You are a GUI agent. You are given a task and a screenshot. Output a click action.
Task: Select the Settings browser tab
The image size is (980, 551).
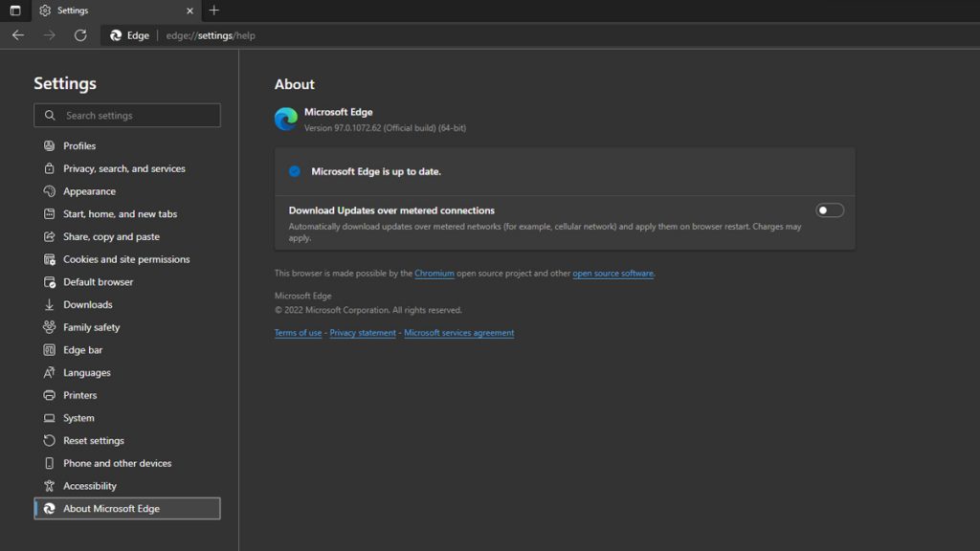tap(105, 11)
